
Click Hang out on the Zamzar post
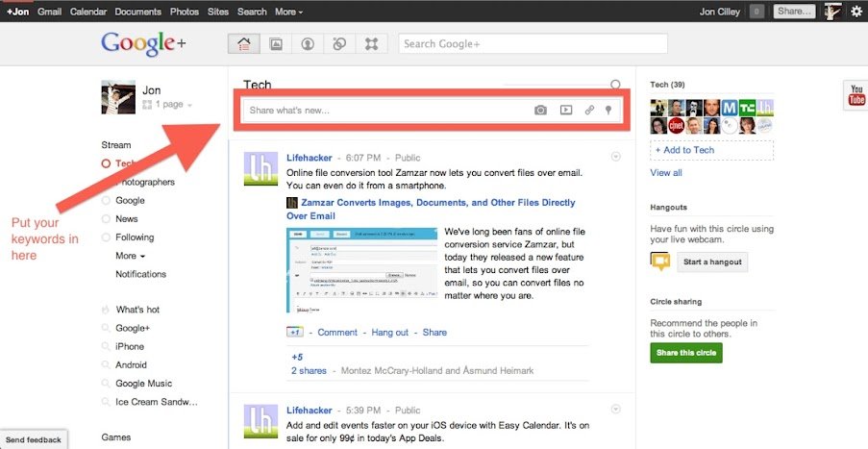(389, 332)
